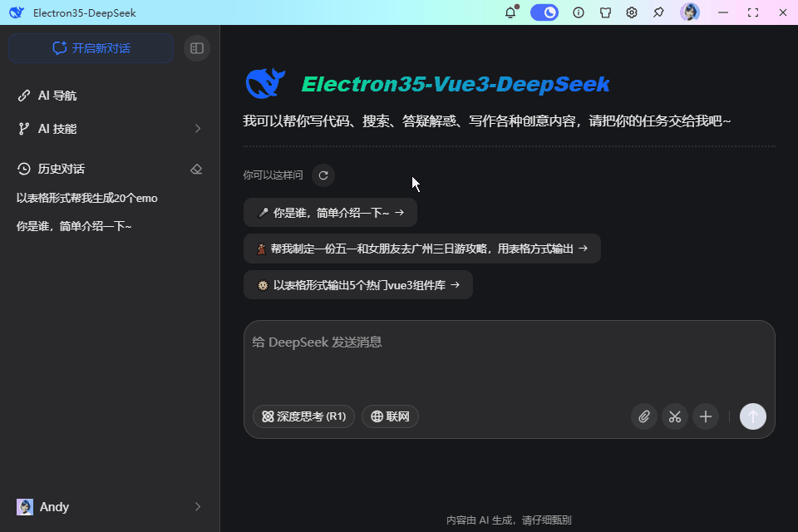The image size is (798, 532).
Task: Collapse the sidebar panel icon
Action: point(197,48)
